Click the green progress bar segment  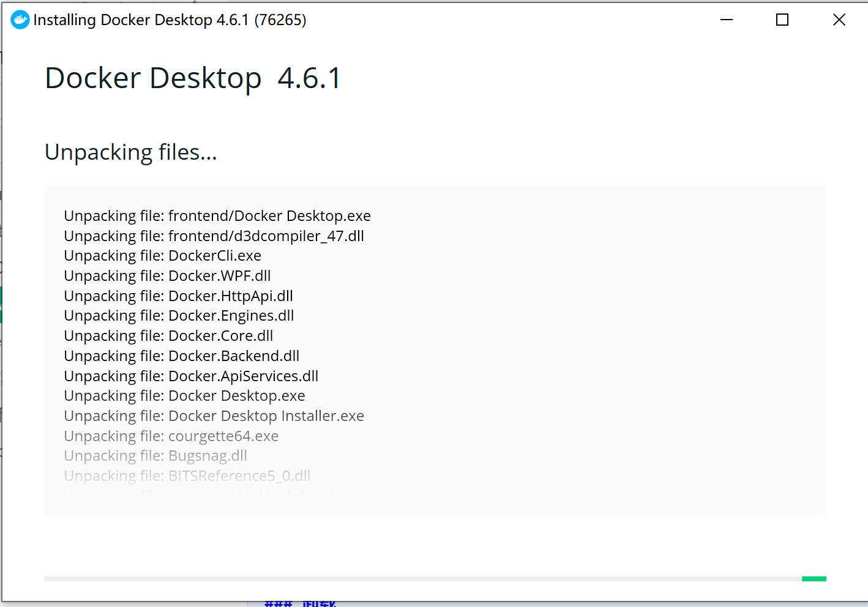pyautogui.click(x=814, y=579)
